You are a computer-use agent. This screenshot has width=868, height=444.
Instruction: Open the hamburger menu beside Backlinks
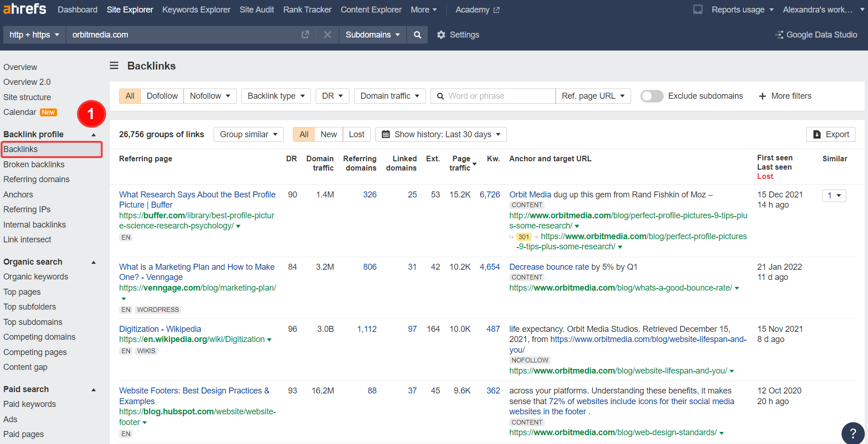pyautogui.click(x=114, y=66)
